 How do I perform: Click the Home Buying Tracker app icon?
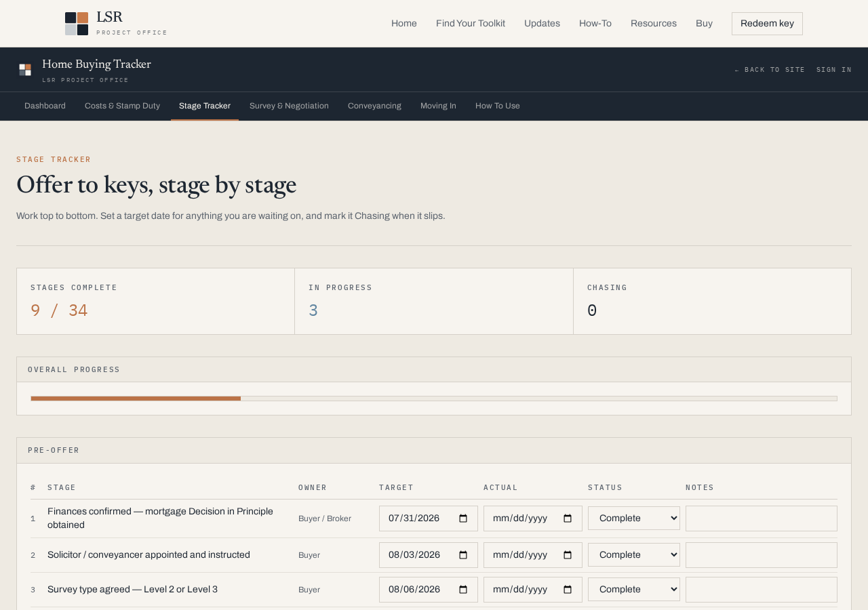pos(25,70)
